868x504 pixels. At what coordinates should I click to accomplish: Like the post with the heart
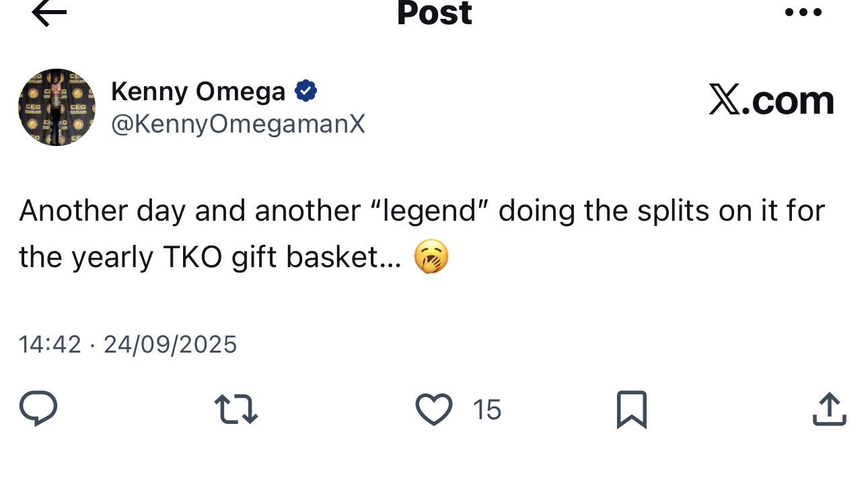tap(434, 409)
